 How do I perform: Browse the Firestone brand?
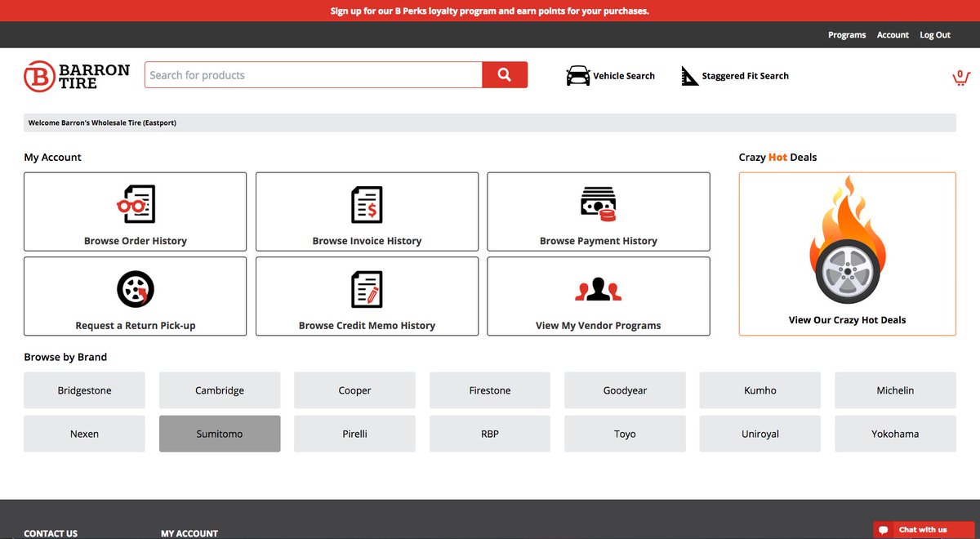[490, 390]
